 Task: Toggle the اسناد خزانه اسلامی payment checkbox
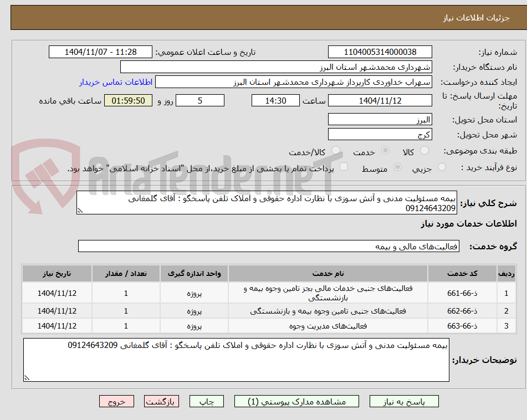pyautogui.click(x=344, y=167)
